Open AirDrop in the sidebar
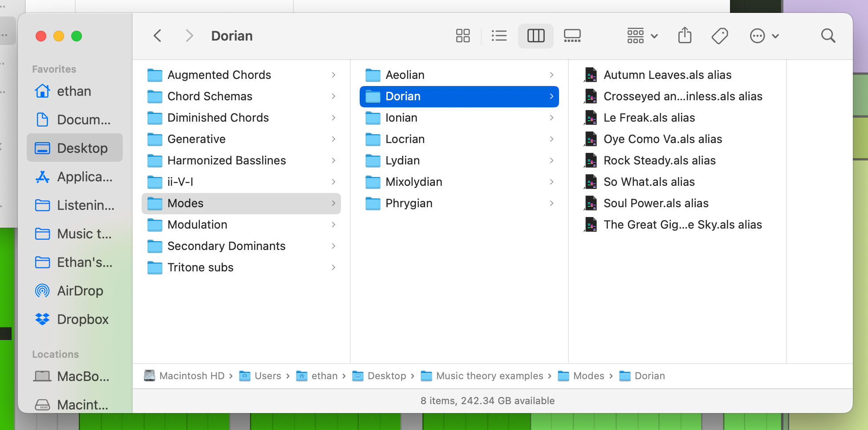 [x=80, y=291]
